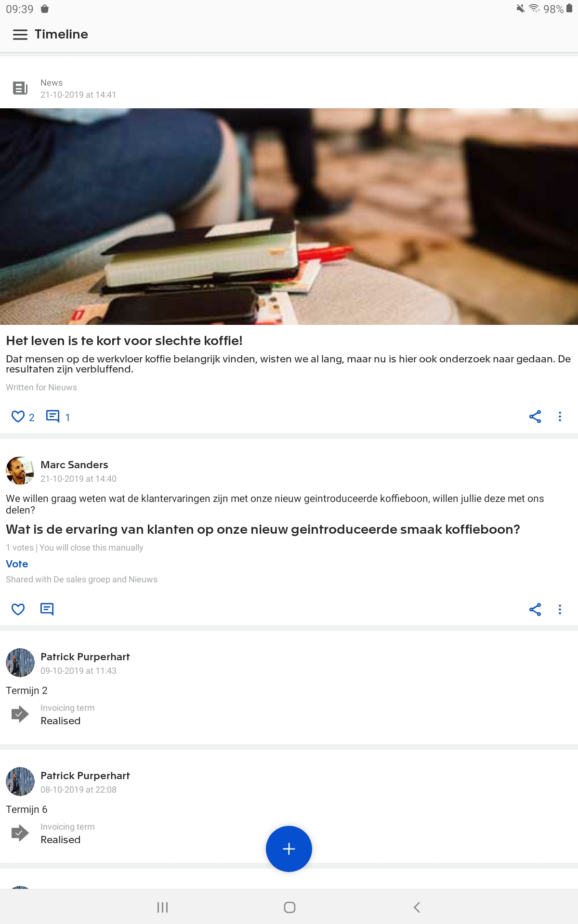578x924 pixels.
Task: Like Marc Sanders' poll post
Action: click(x=18, y=610)
